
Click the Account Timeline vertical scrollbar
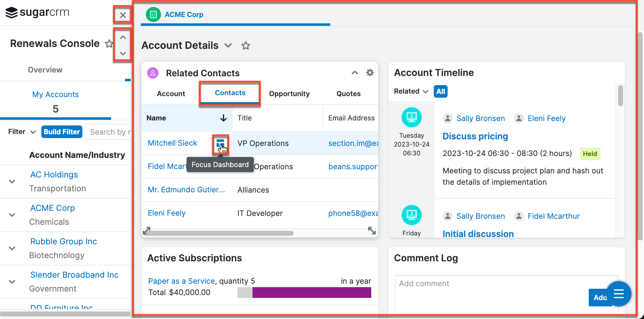pos(620,96)
